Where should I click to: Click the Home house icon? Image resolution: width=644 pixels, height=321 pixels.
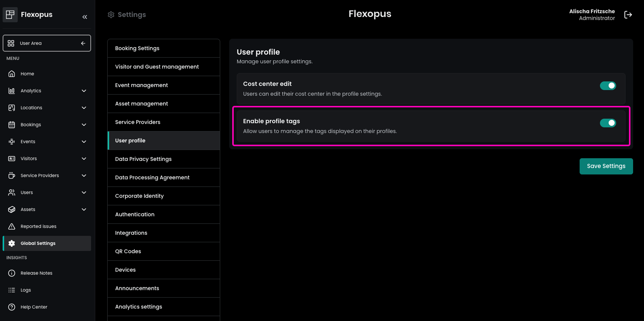(x=12, y=74)
